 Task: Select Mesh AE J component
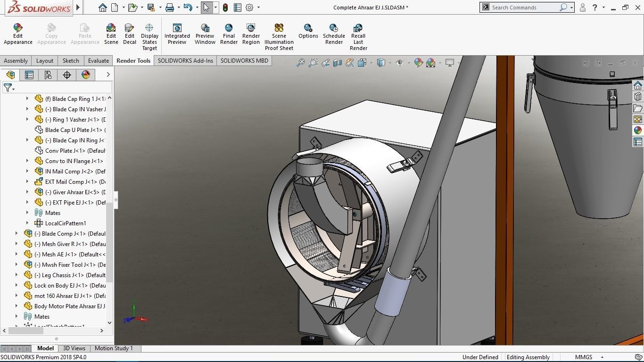click(x=65, y=255)
